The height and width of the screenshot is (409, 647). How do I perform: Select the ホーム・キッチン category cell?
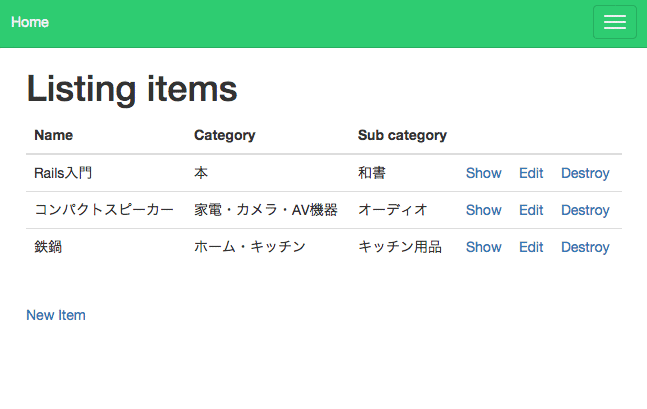pyautogui.click(x=249, y=247)
